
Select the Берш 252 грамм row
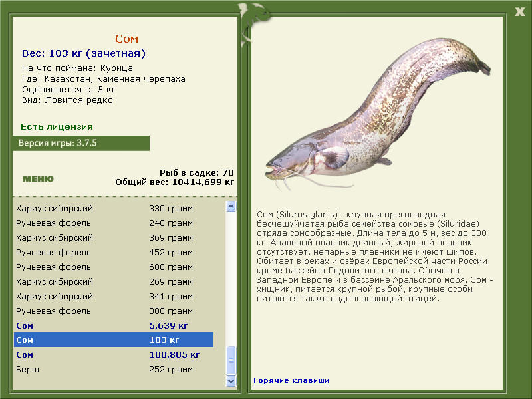114,370
